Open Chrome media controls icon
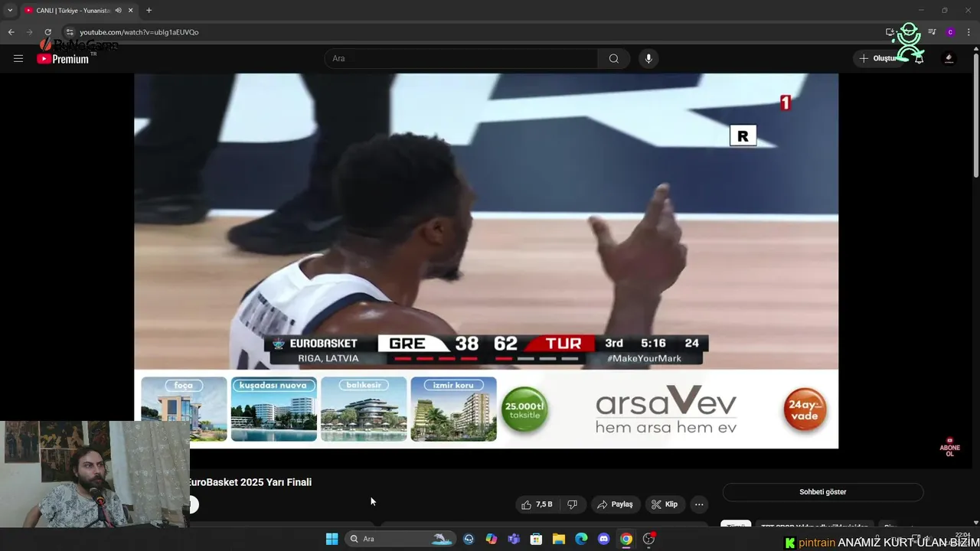This screenshot has width=980, height=551. pyautogui.click(x=932, y=32)
